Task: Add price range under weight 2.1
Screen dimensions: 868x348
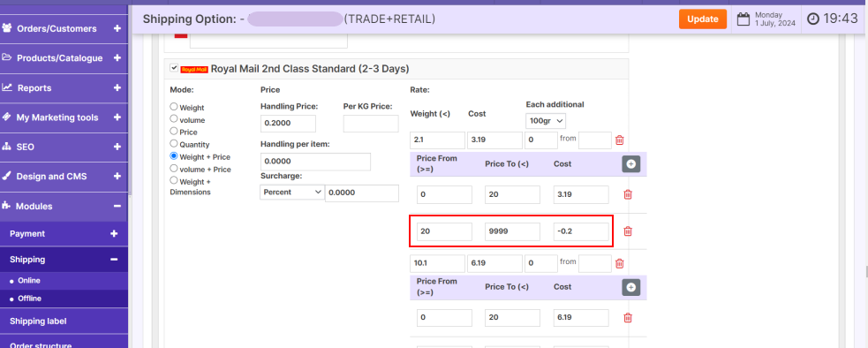Action: click(x=631, y=164)
